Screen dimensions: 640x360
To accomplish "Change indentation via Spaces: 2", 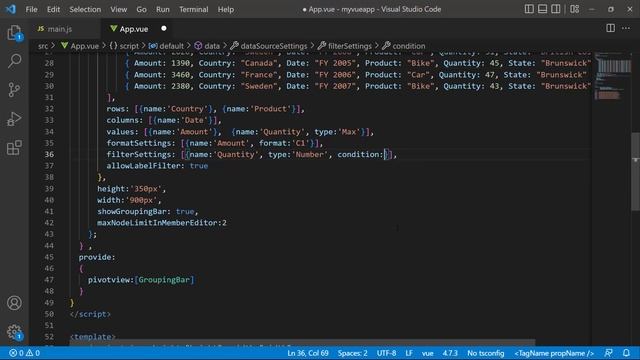I will (x=352, y=353).
